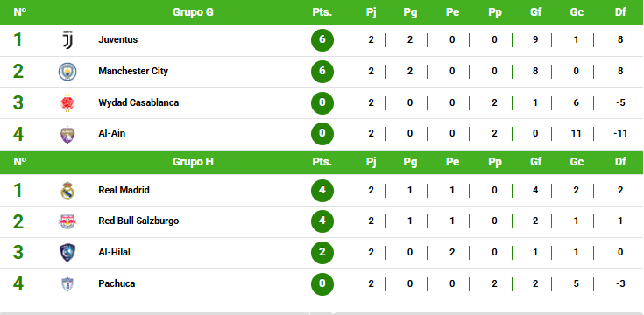This screenshot has height=315, width=644.
Task: Click the Real Madrid crest
Action: pyautogui.click(x=67, y=191)
